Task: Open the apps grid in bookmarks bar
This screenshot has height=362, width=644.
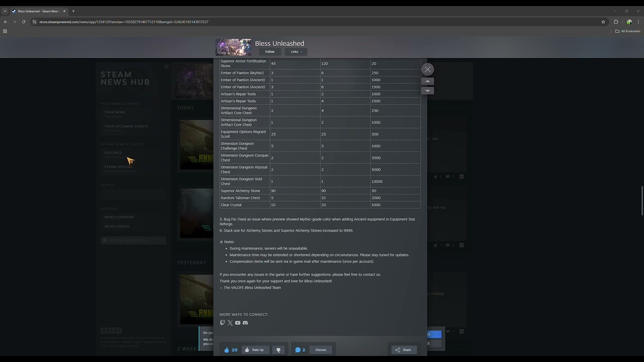Action: tap(5, 31)
